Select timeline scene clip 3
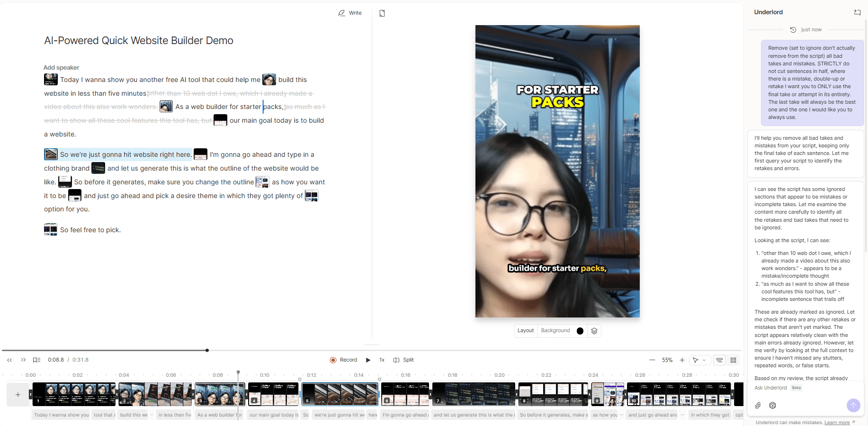 pyautogui.click(x=220, y=394)
